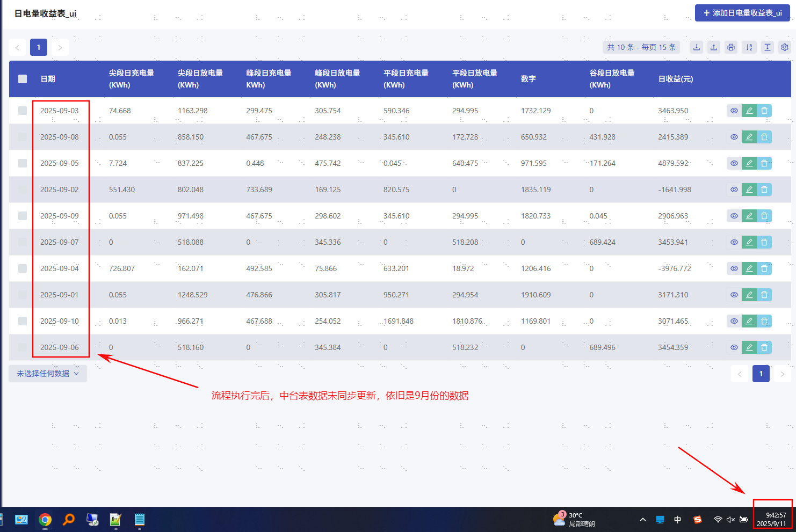Screen dimensions: 796x532
Task: Go to previous page in bottom pagination
Action: pyautogui.click(x=740, y=374)
